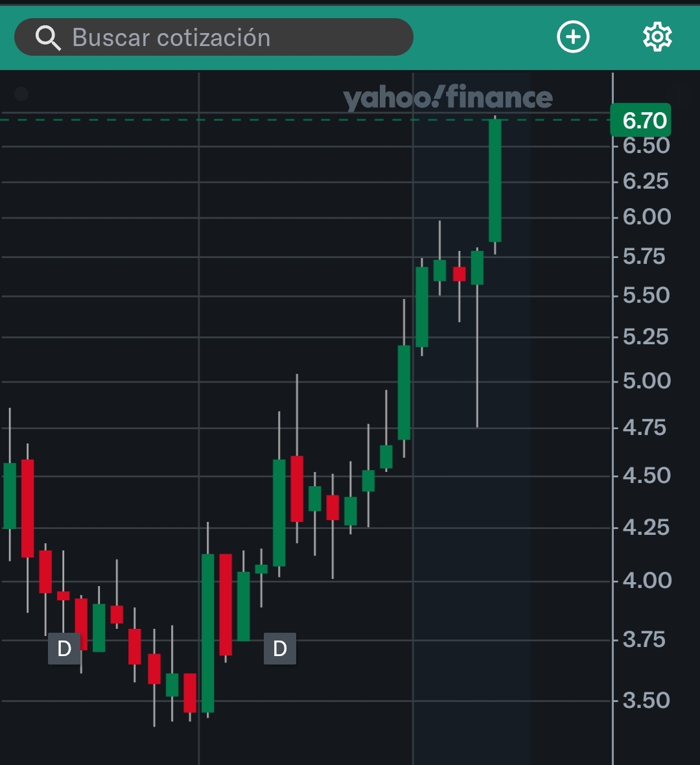The height and width of the screenshot is (765, 700).
Task: Select the right dividend "D" marker
Action: pos(280,648)
